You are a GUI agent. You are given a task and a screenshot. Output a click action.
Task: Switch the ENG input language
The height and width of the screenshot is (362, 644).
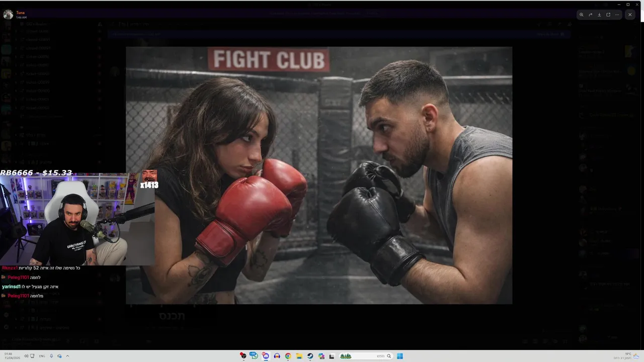coord(42,356)
